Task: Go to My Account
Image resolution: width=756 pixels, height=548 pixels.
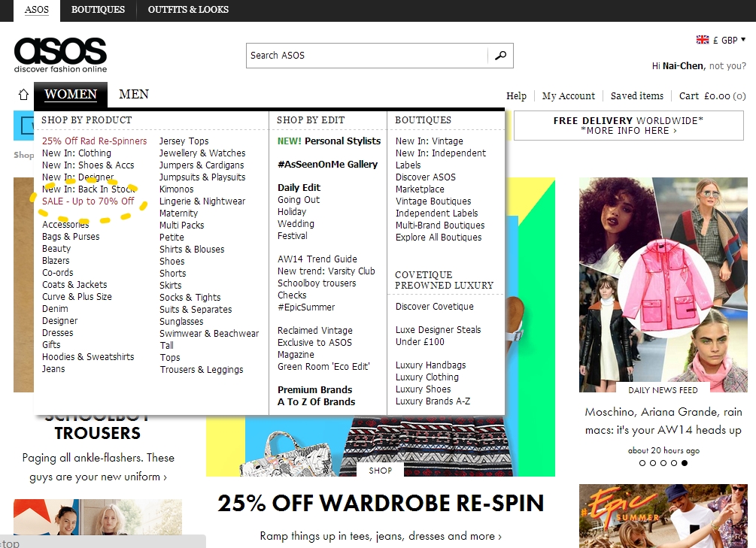Action: (x=569, y=96)
